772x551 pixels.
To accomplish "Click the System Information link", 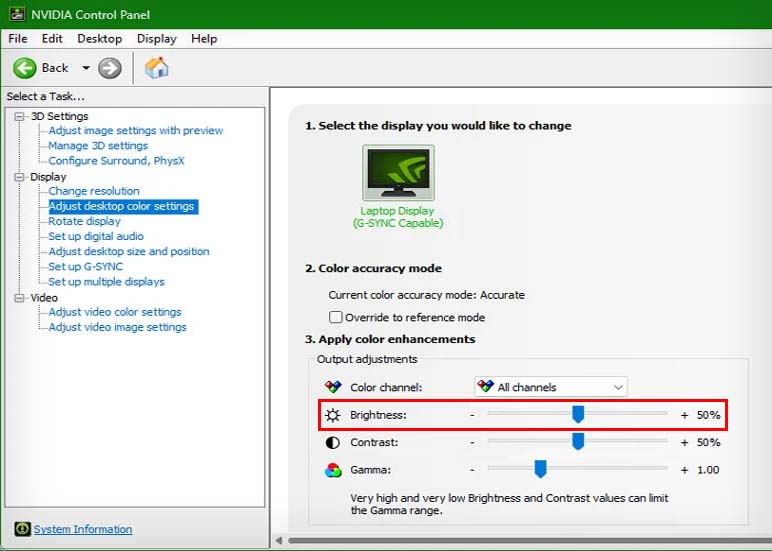I will coord(83,529).
